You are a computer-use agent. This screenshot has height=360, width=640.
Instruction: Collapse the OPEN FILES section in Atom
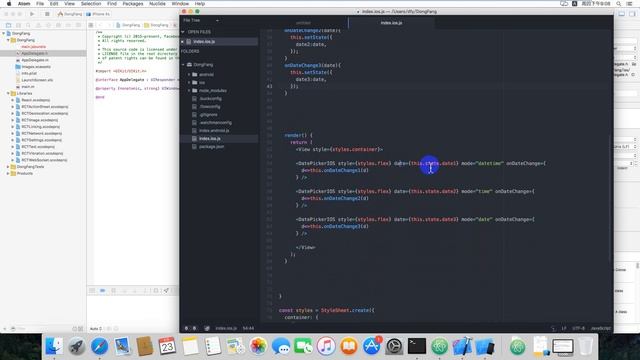pyautogui.click(x=183, y=32)
